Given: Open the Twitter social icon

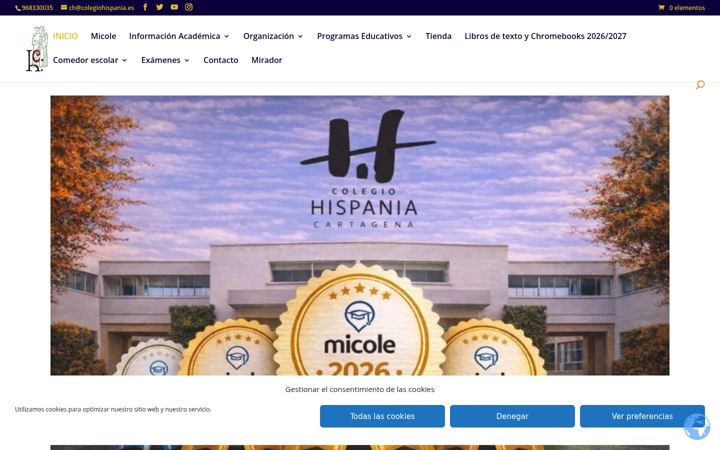Looking at the screenshot, I should click(159, 7).
